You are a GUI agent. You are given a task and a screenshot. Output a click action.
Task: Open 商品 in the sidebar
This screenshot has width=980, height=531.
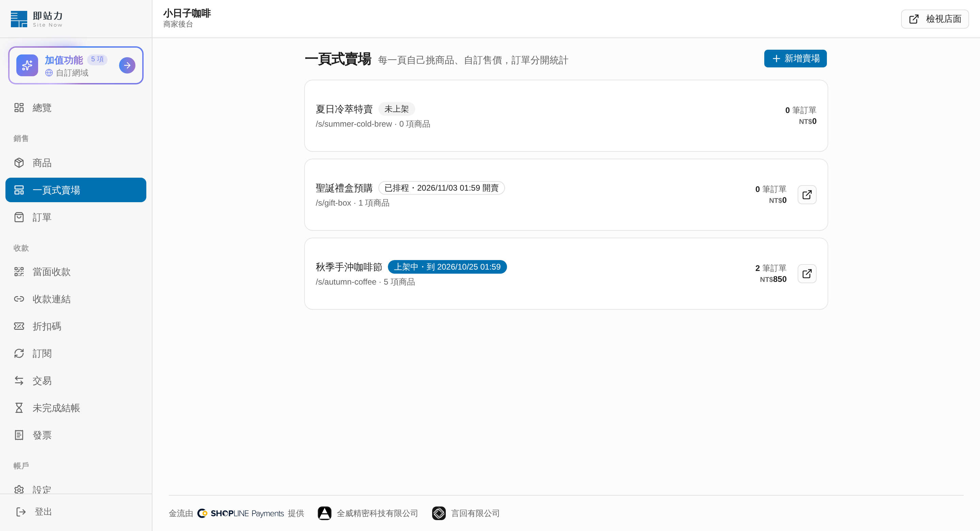pos(76,163)
